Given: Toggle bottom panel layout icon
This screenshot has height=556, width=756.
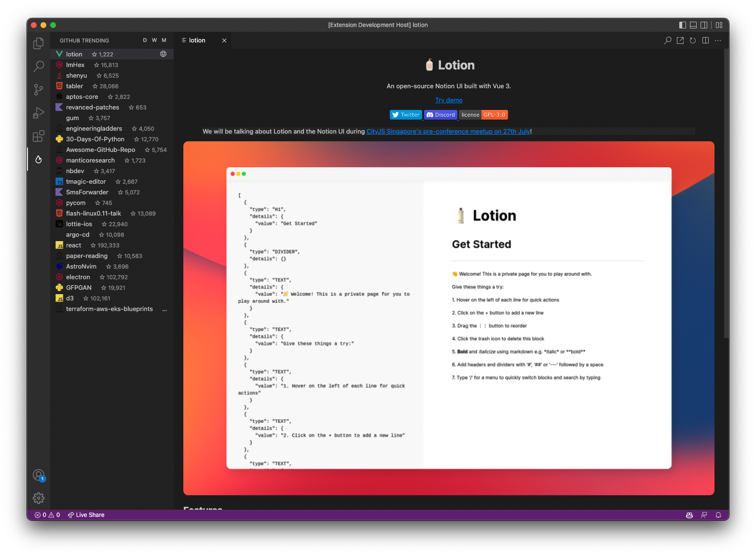Looking at the screenshot, I should click(x=693, y=25).
